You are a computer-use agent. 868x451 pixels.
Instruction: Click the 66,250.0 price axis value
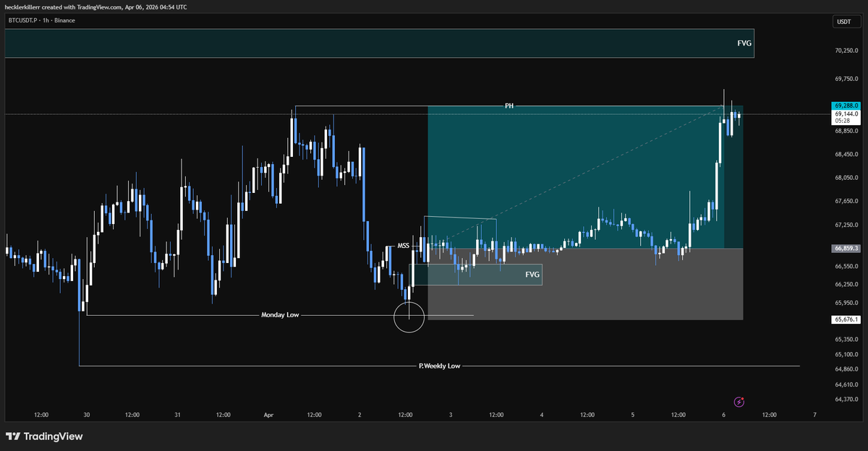[x=846, y=284]
